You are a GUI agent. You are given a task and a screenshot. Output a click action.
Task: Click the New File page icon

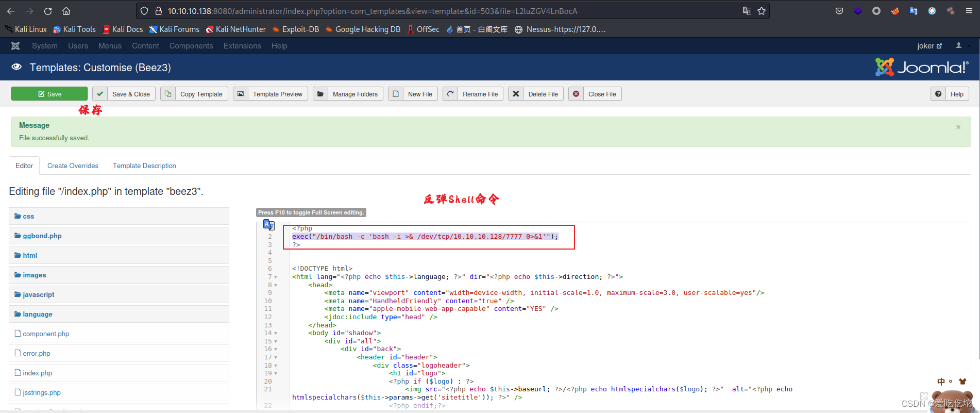click(x=396, y=94)
